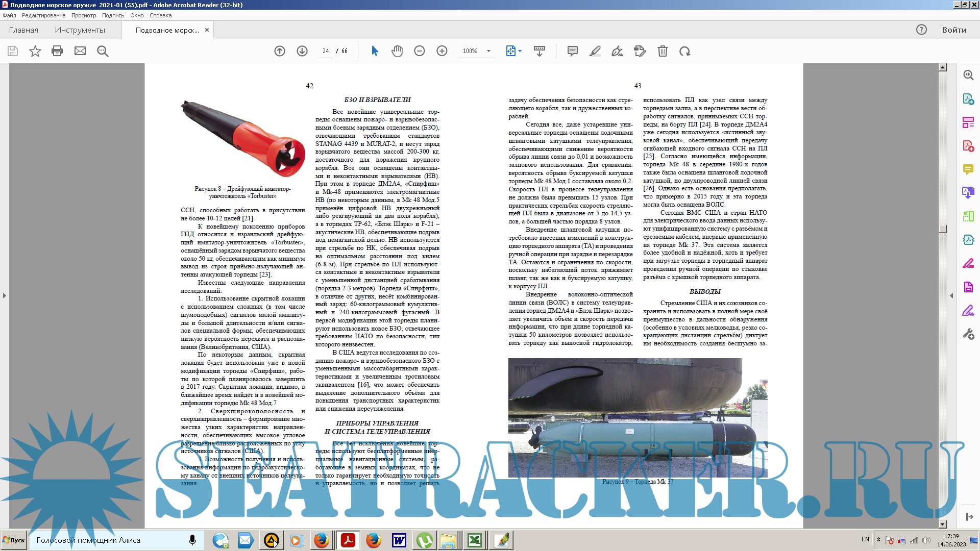Click the page number input field
Image resolution: width=980 pixels, height=551 pixels.
coord(325,51)
